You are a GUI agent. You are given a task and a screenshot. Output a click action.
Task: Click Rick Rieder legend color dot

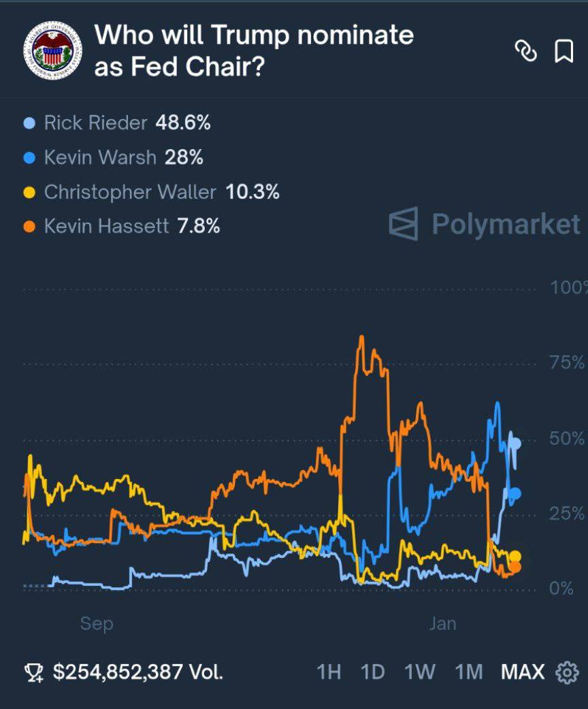(29, 123)
